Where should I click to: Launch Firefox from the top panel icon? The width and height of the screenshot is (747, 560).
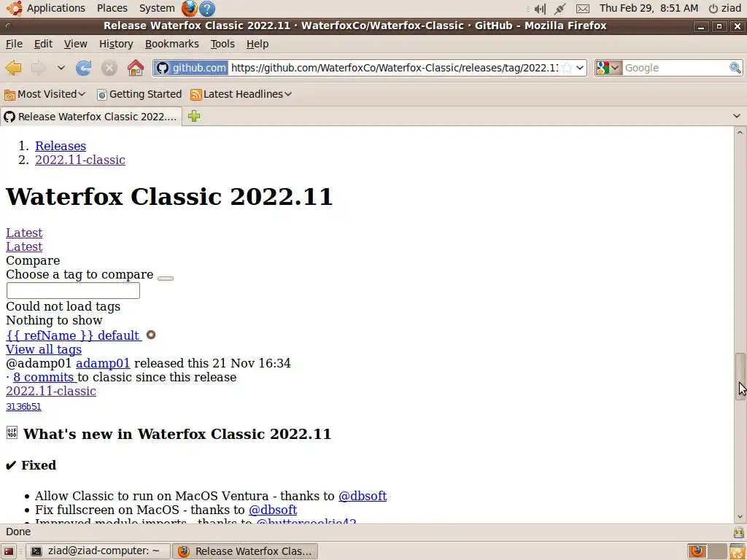pos(190,8)
